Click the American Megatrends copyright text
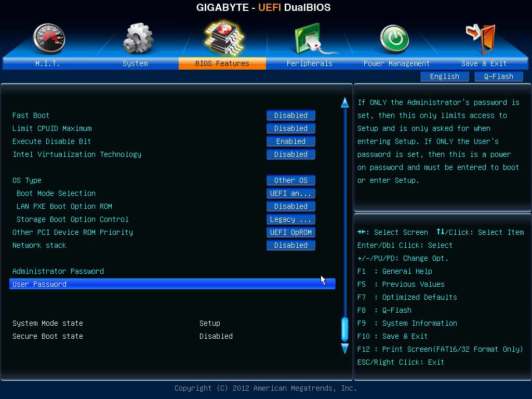 tap(265, 388)
